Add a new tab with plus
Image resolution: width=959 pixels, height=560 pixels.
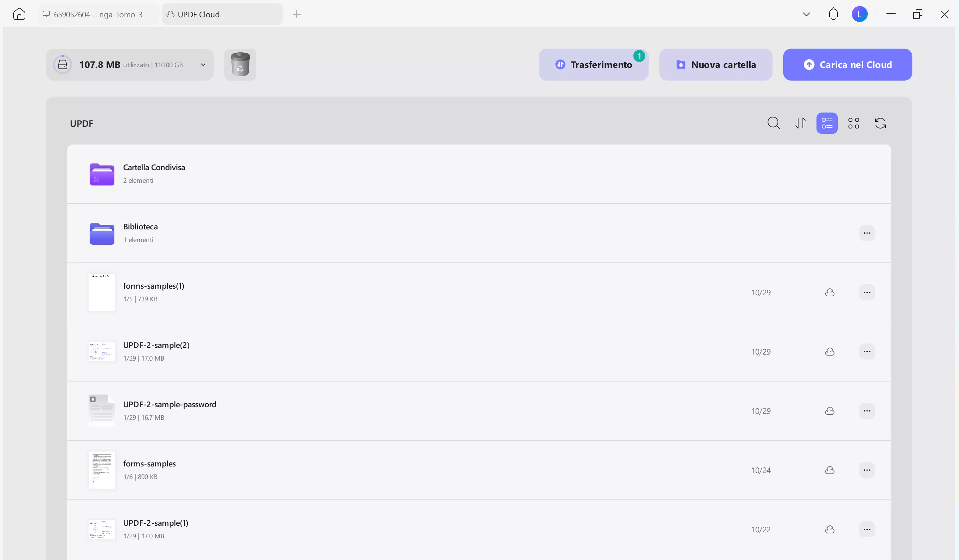[296, 14]
